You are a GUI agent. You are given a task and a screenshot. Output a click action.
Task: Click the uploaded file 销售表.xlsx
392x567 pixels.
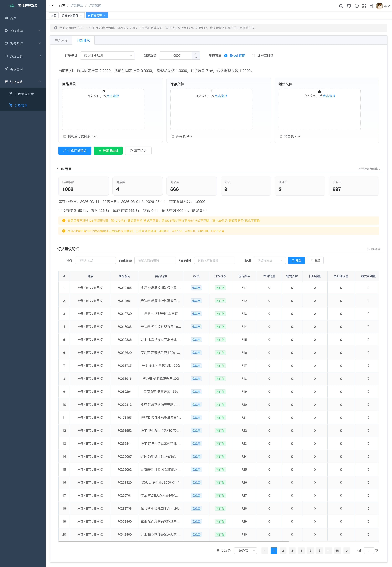[292, 136]
